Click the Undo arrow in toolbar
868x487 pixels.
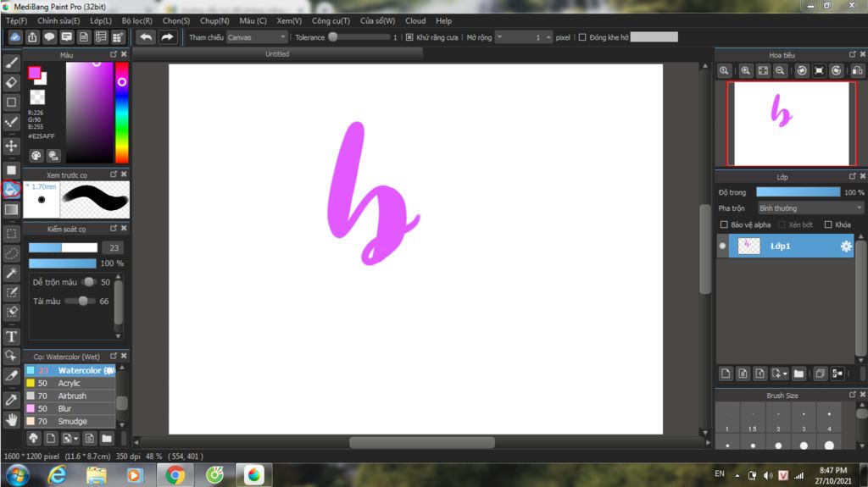(x=146, y=37)
